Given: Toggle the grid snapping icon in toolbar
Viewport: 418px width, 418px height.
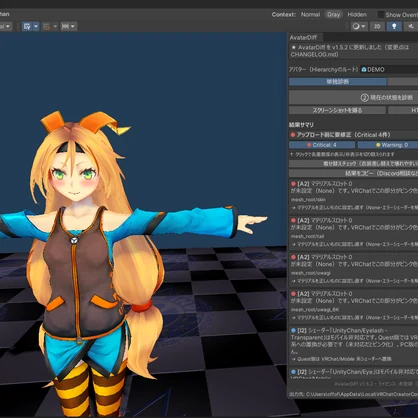Looking at the screenshot, I should tap(27, 26).
